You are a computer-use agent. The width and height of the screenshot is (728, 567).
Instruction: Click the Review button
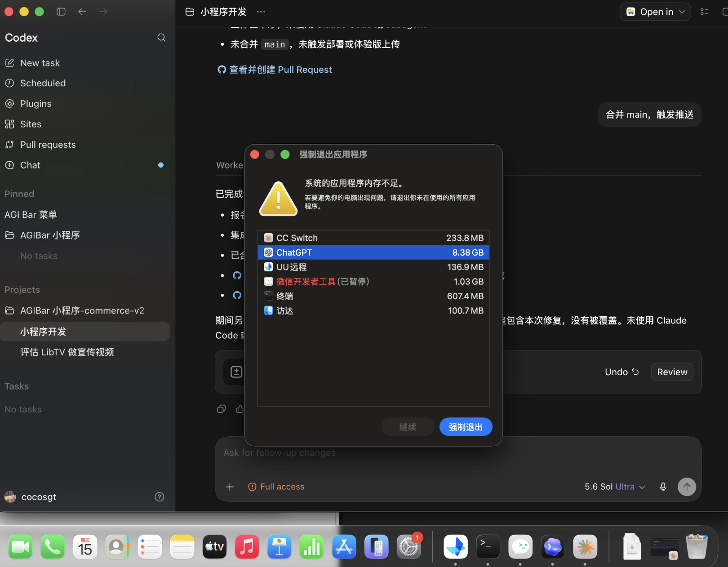click(x=672, y=372)
